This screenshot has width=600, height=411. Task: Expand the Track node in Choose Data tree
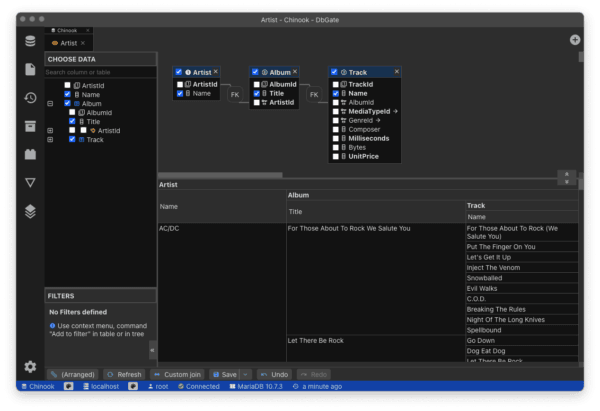pos(50,140)
